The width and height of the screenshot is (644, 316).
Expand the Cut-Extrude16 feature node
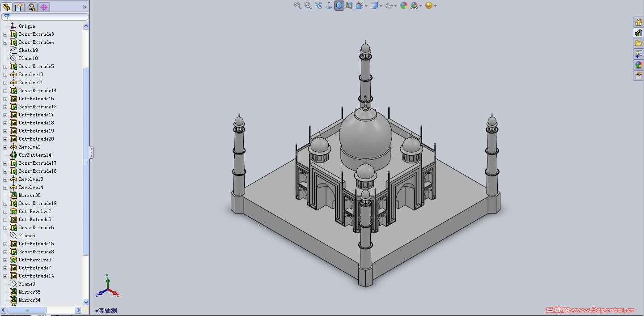tap(5, 99)
